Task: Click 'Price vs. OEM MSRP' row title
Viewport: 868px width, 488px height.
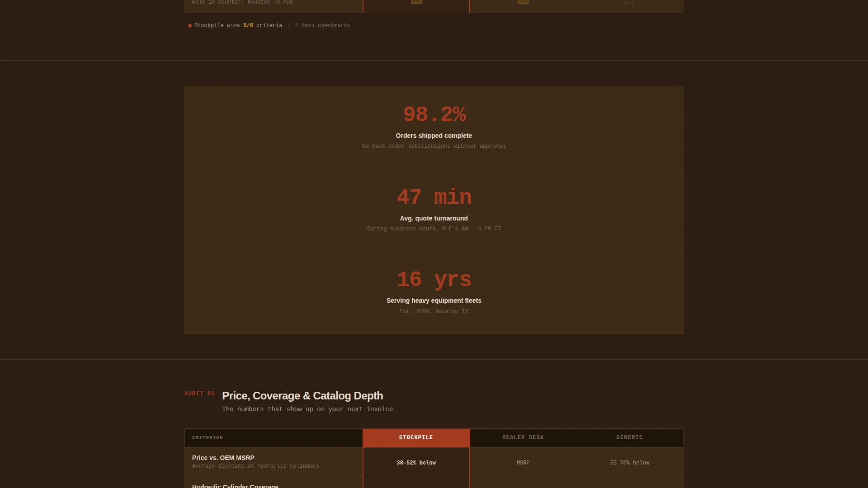Action: tap(223, 458)
